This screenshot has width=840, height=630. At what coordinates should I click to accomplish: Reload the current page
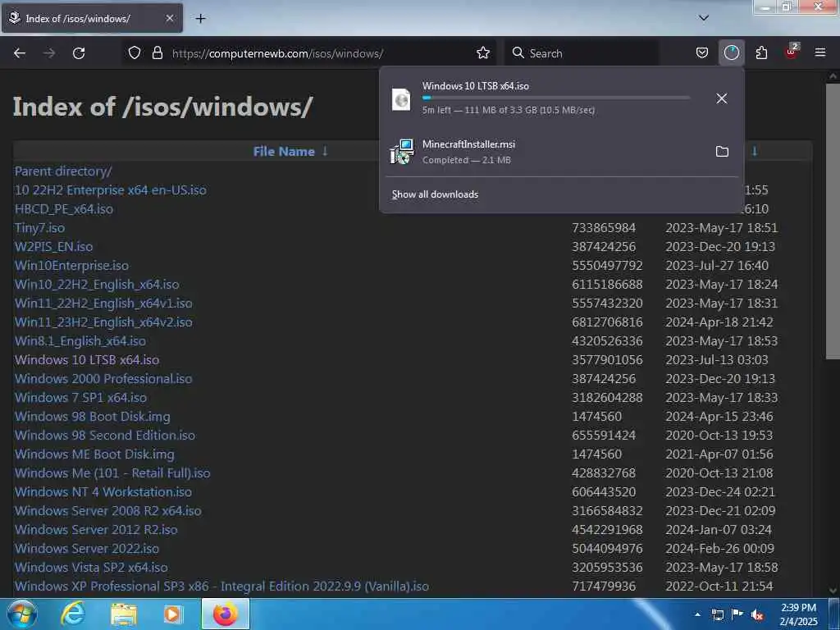(79, 53)
